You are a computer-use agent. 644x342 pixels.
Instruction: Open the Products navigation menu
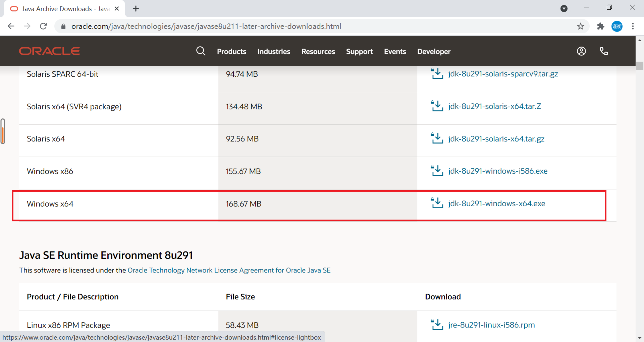click(231, 51)
